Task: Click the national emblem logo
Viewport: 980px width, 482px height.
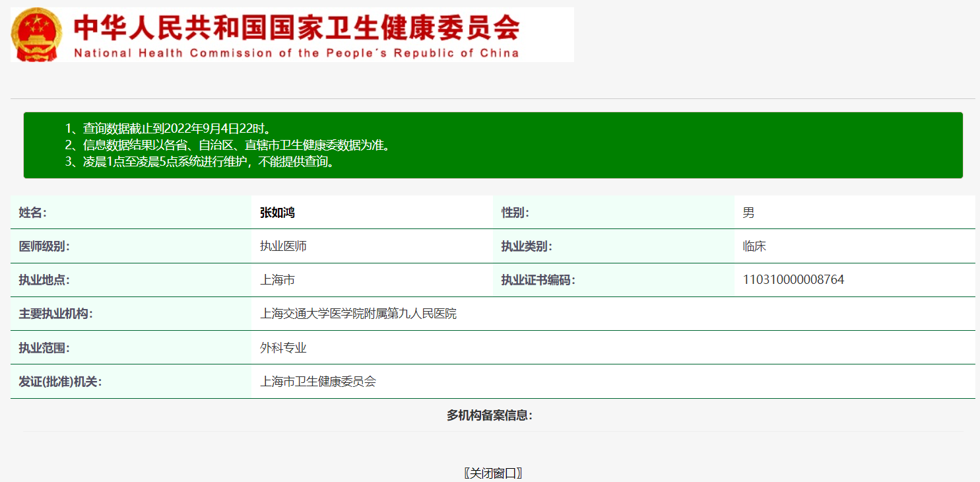Action: click(37, 34)
